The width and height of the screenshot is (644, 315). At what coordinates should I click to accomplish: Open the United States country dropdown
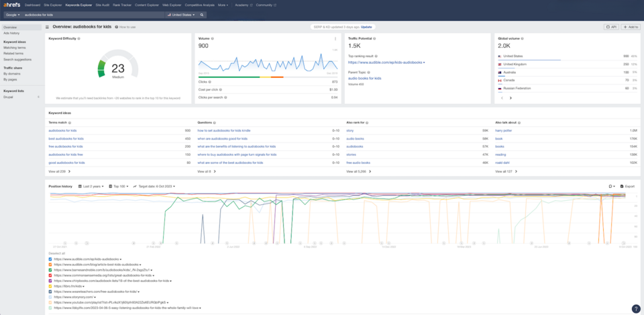181,14
